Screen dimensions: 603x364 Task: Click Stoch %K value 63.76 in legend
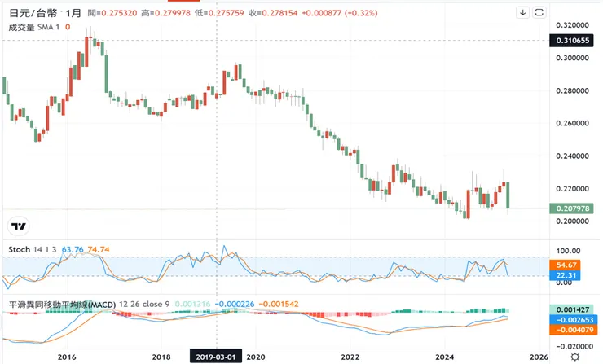coord(73,249)
